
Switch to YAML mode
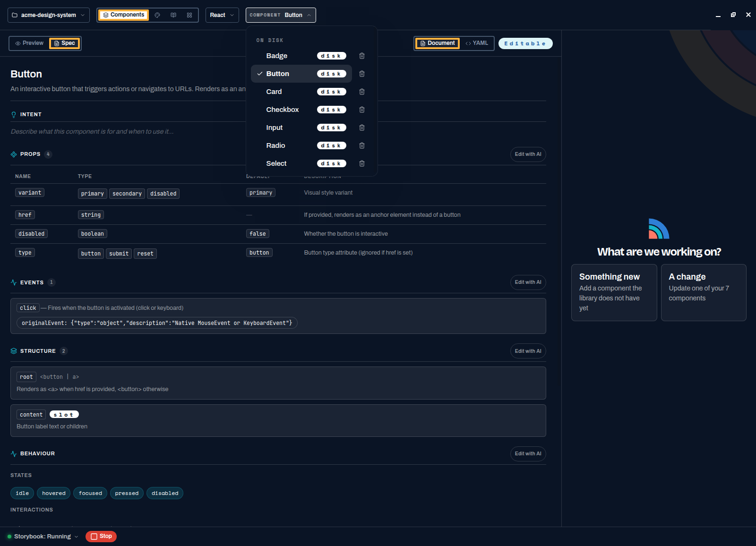tap(477, 43)
